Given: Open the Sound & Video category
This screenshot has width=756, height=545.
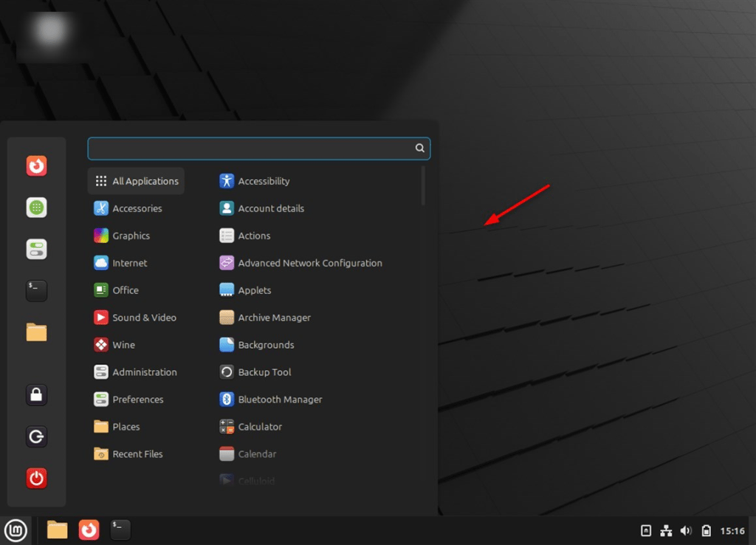Looking at the screenshot, I should [x=141, y=318].
